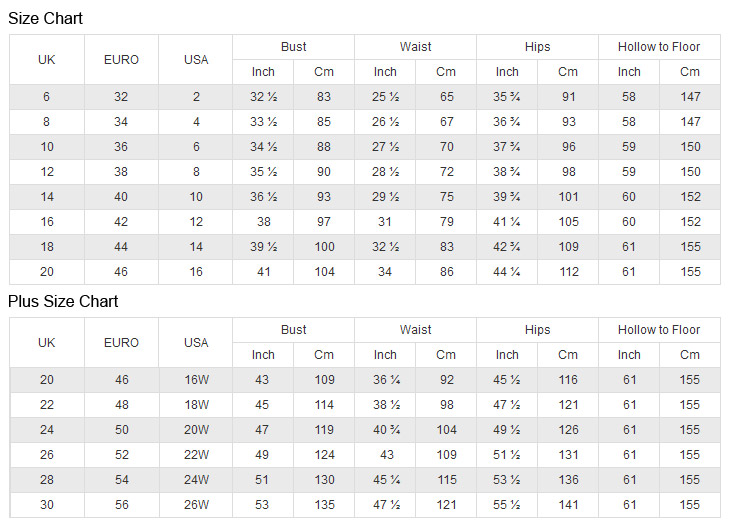Click the 20W USA size cell

[x=196, y=430]
